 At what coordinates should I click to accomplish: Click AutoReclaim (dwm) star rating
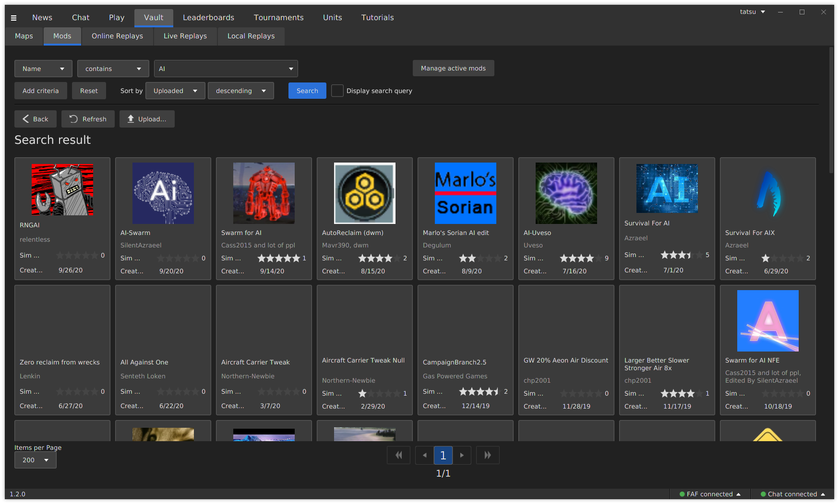pyautogui.click(x=380, y=258)
